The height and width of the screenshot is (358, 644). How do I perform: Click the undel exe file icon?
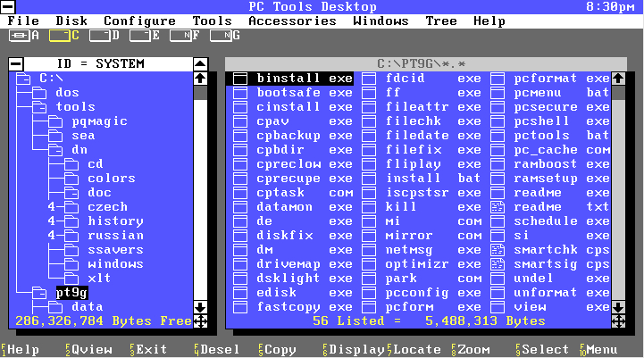point(498,279)
